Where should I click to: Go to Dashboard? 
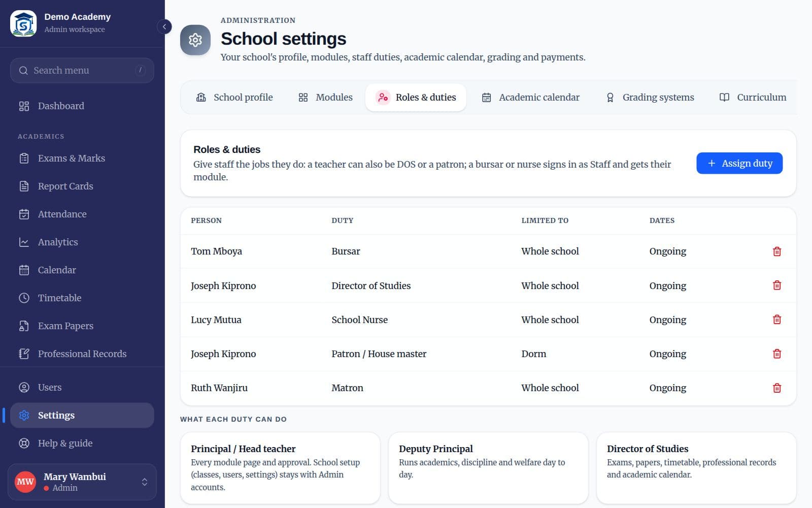[82, 106]
